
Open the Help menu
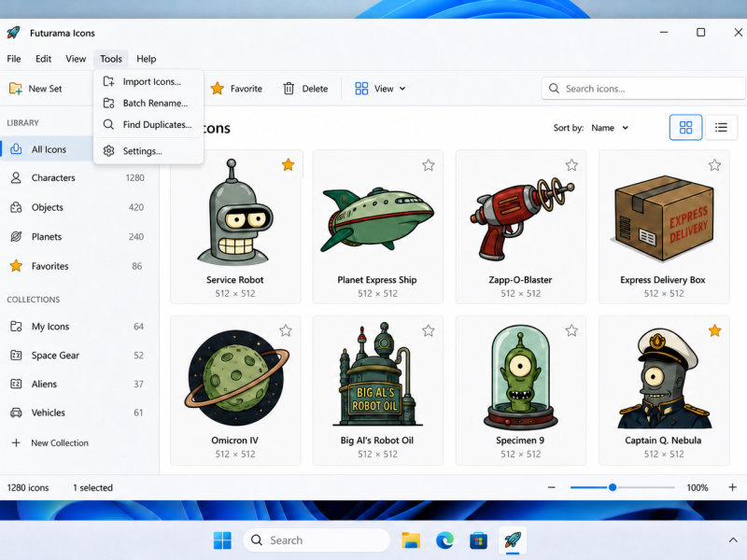tap(147, 59)
